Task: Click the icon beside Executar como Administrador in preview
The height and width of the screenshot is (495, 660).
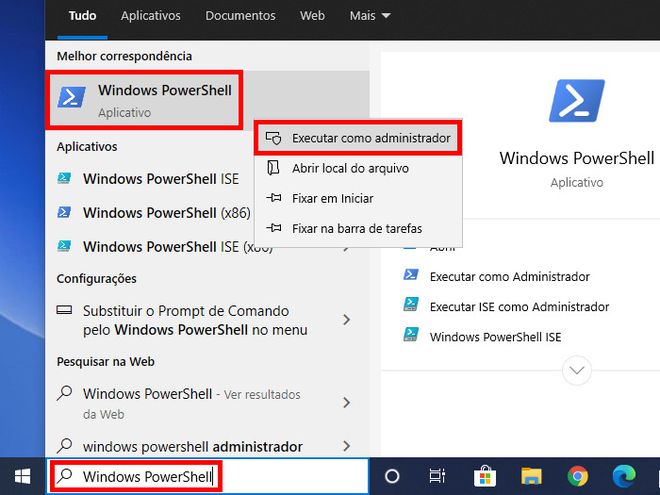Action: [411, 276]
